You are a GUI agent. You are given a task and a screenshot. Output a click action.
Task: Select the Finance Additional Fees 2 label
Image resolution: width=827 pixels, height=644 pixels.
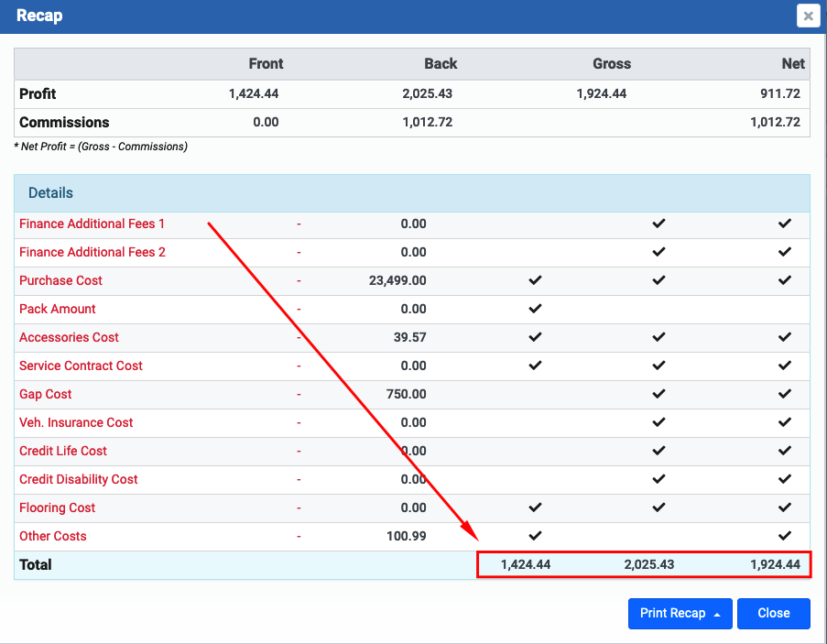click(92, 252)
